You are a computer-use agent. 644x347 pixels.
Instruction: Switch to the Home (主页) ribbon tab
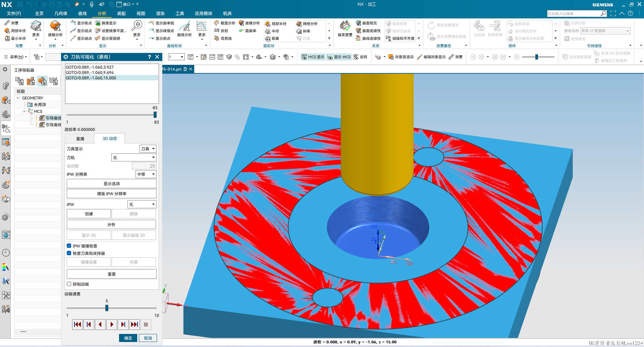pyautogui.click(x=39, y=13)
